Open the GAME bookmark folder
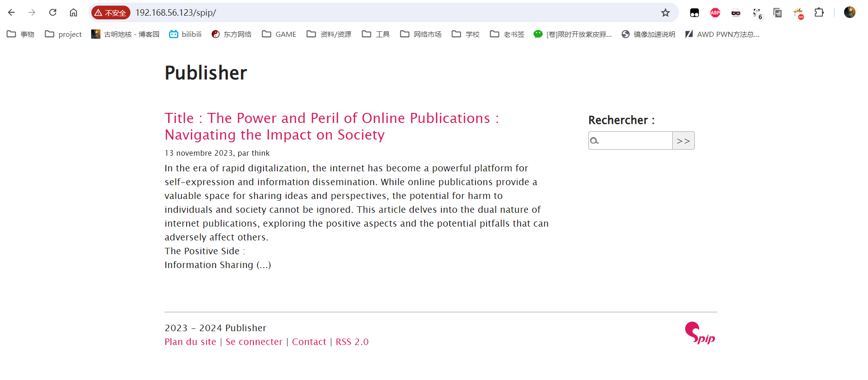The height and width of the screenshot is (380, 868). point(279,34)
